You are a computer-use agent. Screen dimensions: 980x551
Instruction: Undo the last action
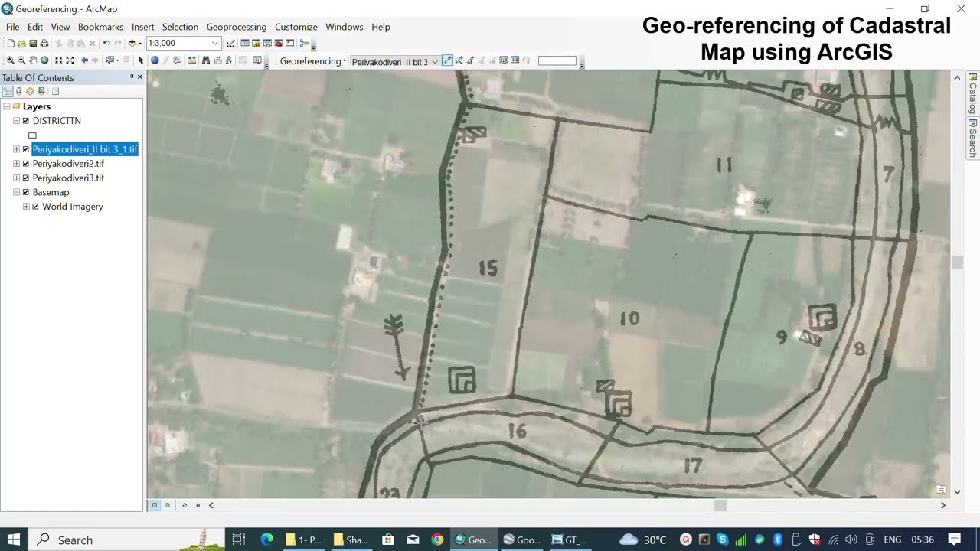tap(106, 44)
